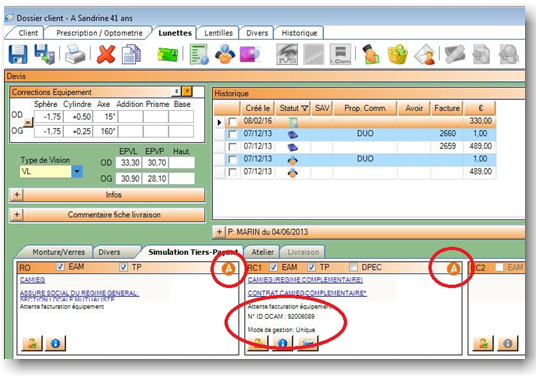This screenshot has height=377, width=536.
Task: Click the green Carte Vitale card icon
Action: pos(168,55)
